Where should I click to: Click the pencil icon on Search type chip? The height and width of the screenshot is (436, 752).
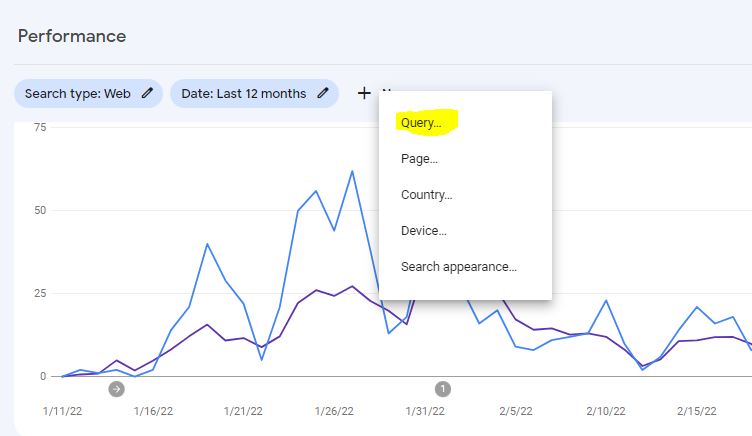pos(148,93)
